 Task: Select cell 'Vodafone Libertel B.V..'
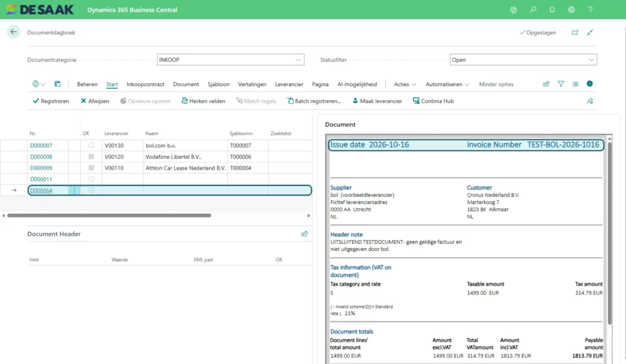click(185, 157)
